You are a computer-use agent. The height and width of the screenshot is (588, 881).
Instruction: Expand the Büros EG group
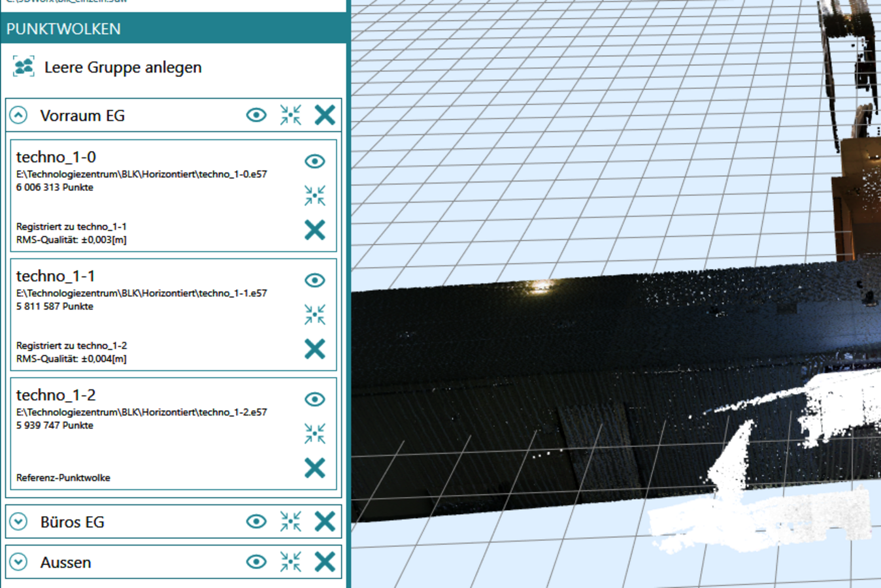[x=18, y=521]
